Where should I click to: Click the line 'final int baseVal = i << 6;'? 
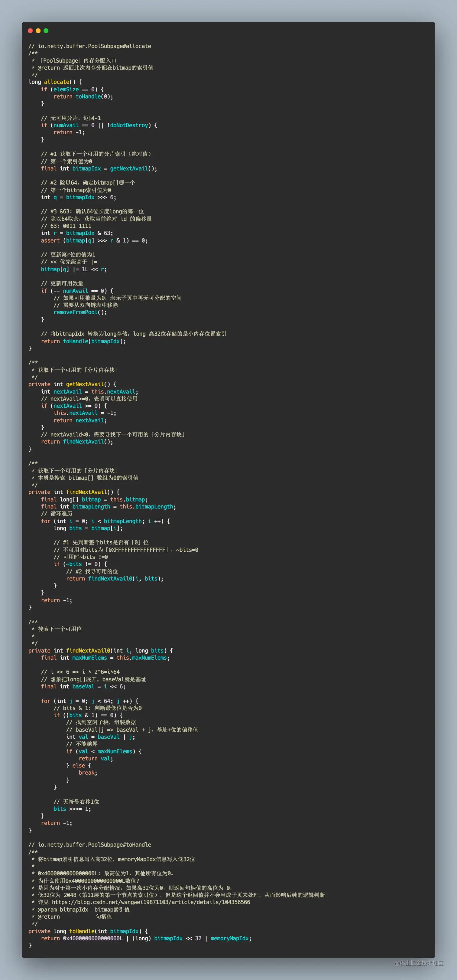(x=83, y=686)
